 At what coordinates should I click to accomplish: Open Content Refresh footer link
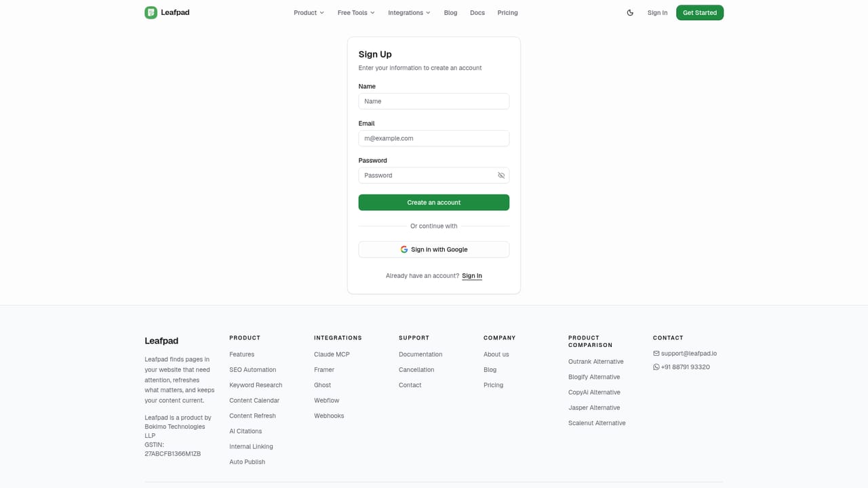tap(252, 416)
